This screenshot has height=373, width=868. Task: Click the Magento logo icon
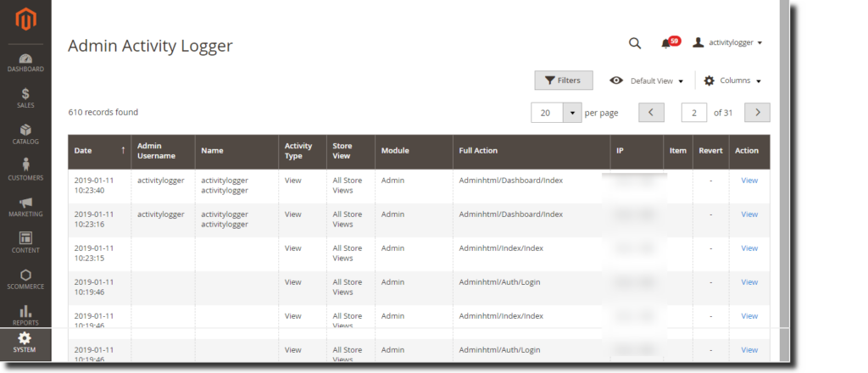pos(25,19)
